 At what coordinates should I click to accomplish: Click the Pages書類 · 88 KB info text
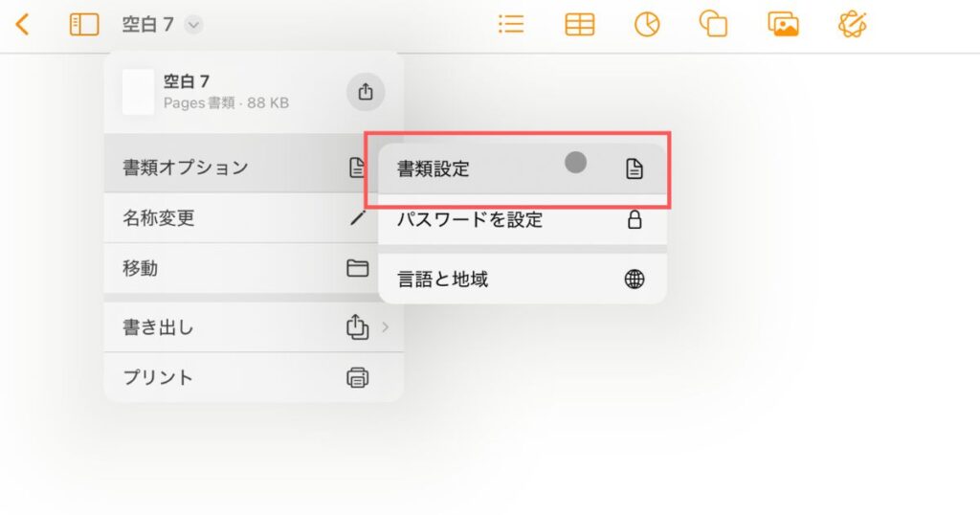(226, 103)
